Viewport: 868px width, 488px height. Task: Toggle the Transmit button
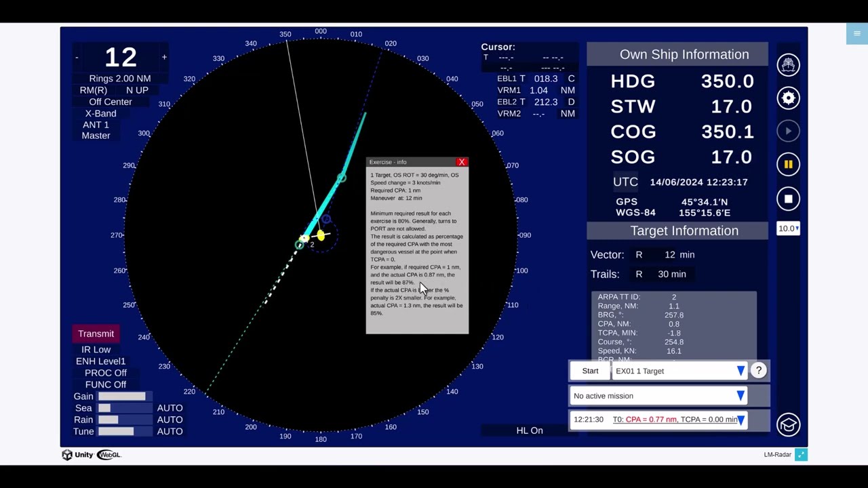click(x=96, y=333)
